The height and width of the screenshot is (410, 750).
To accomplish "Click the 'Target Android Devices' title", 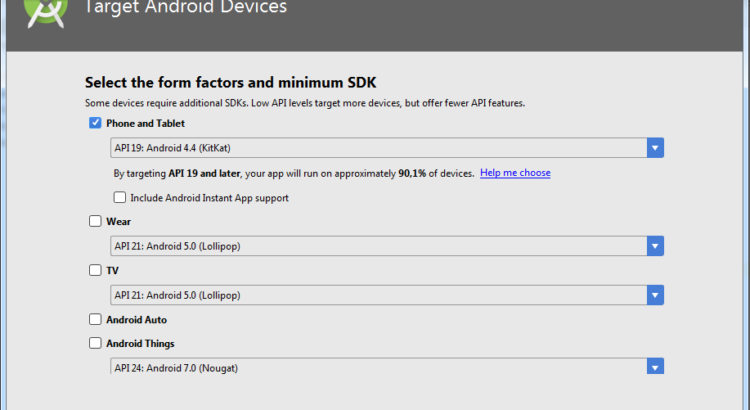I will coord(186,8).
